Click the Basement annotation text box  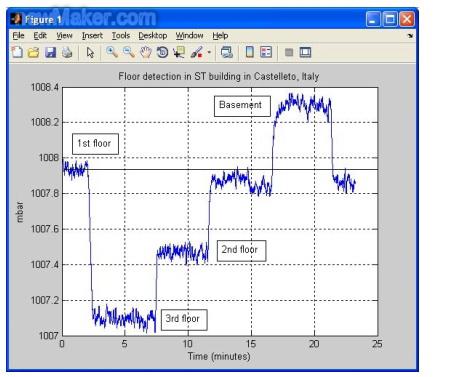[x=242, y=106]
